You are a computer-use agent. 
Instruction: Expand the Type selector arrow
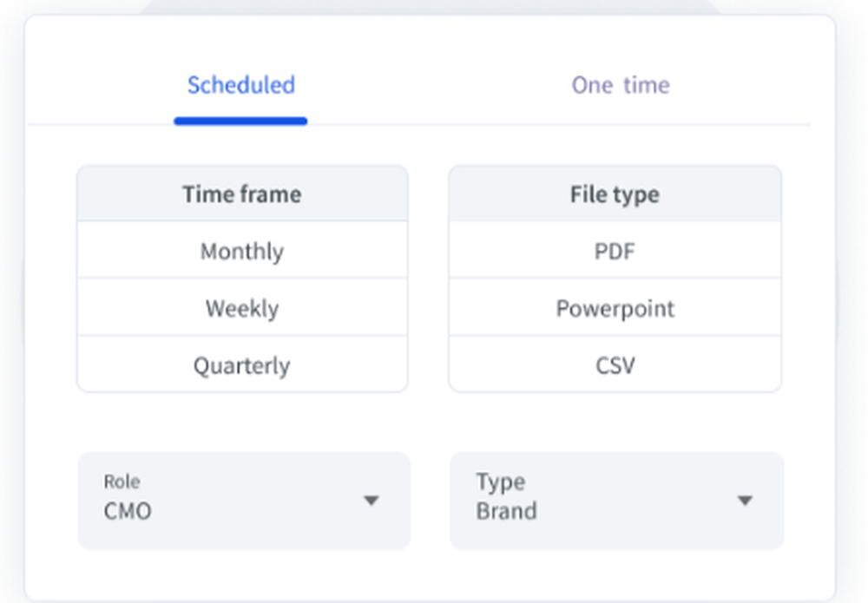(x=745, y=501)
